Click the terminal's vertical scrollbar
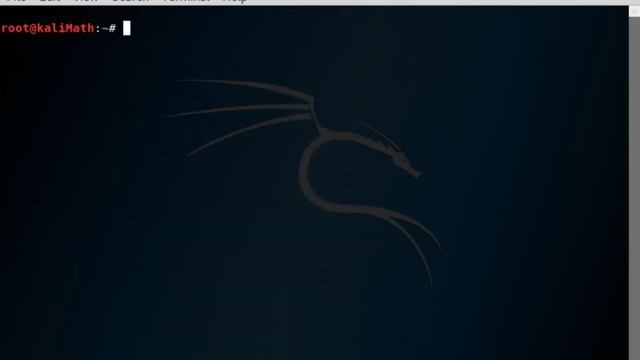 pyautogui.click(x=634, y=183)
